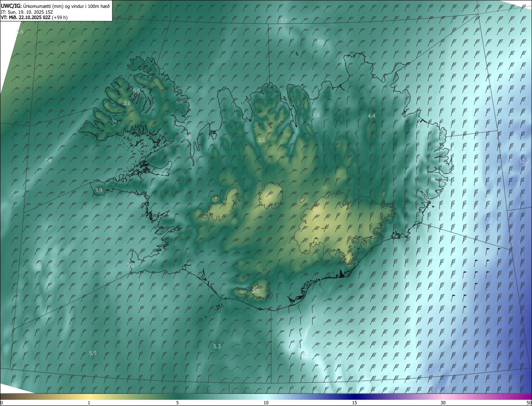Click the "(+59 h)" forecast offset text

click(60, 17)
